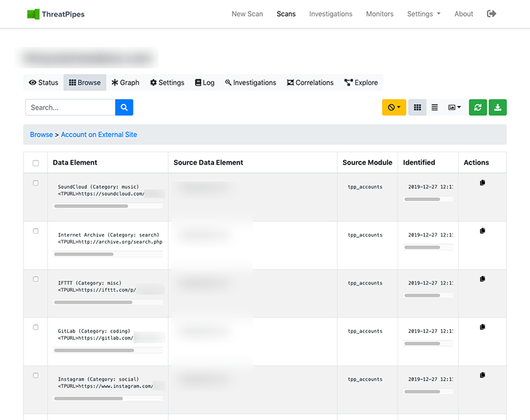Open the image export dropdown
The image size is (530, 420).
[454, 108]
